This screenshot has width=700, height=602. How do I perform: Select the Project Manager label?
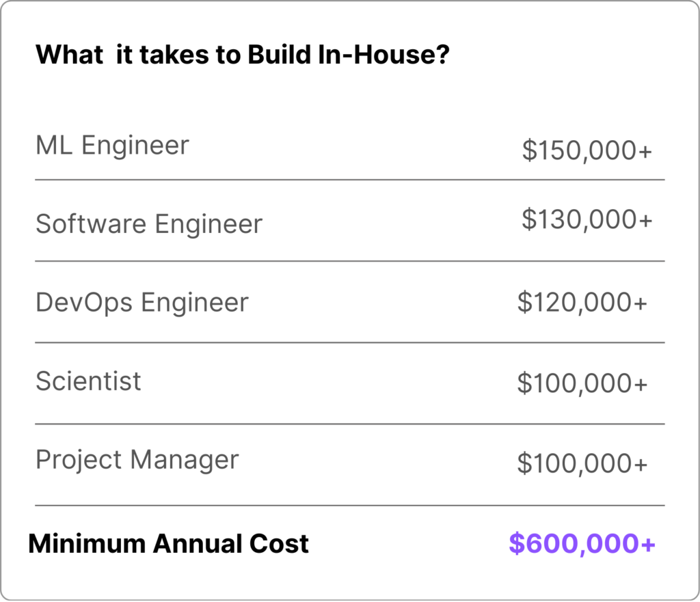(137, 460)
